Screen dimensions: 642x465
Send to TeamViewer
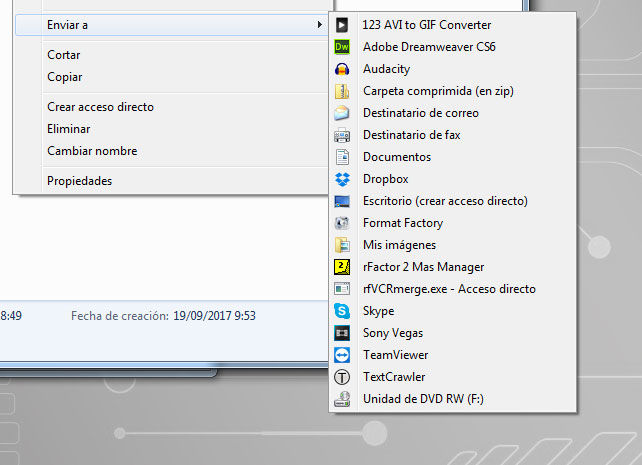452,355
